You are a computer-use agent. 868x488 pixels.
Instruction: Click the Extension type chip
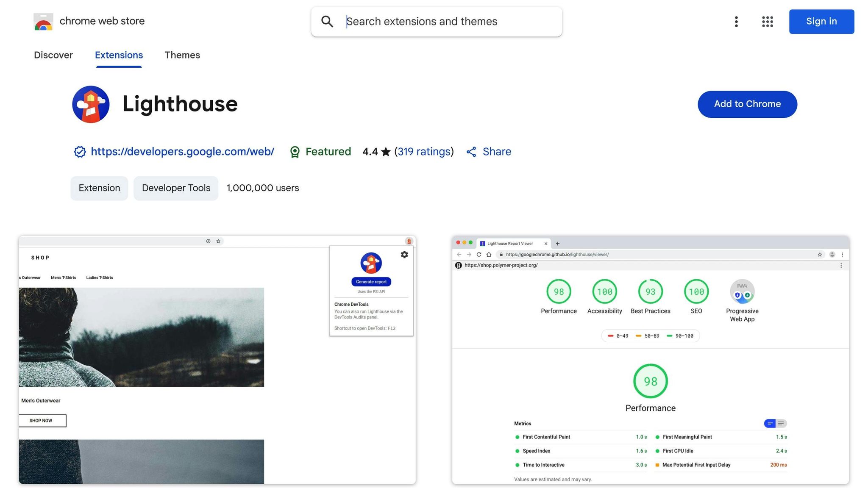[99, 188]
